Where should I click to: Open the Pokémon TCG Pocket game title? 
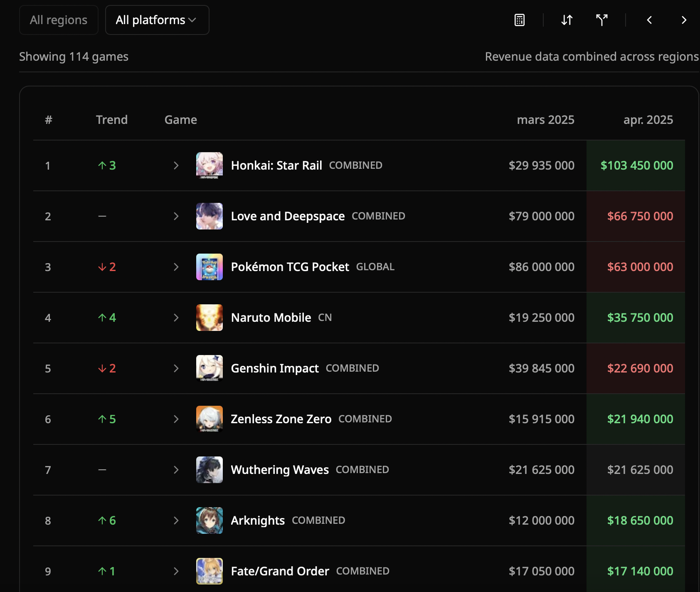coord(290,267)
